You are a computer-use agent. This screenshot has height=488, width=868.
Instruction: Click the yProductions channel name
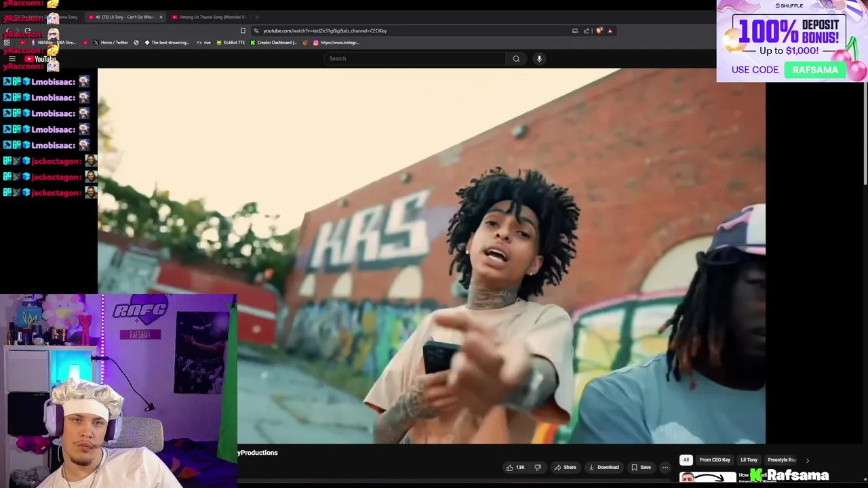[x=257, y=453]
